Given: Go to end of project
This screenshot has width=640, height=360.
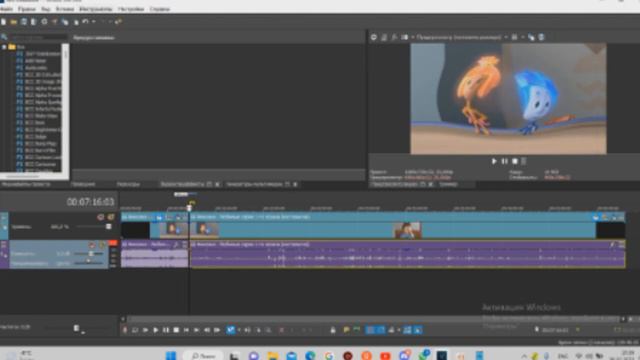Looking at the screenshot, I should 196,330.
